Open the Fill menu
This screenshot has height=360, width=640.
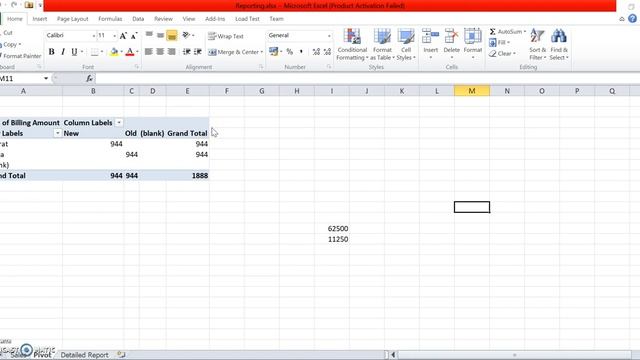click(x=499, y=42)
